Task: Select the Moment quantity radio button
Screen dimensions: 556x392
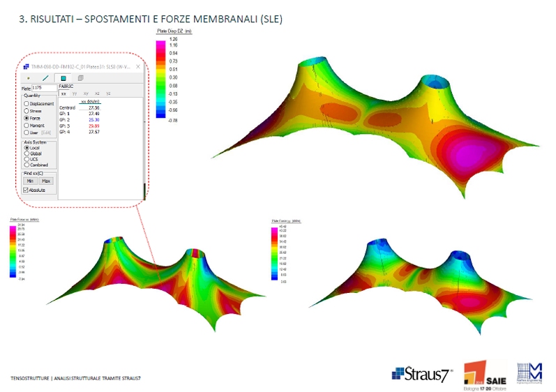Action: 27,125
